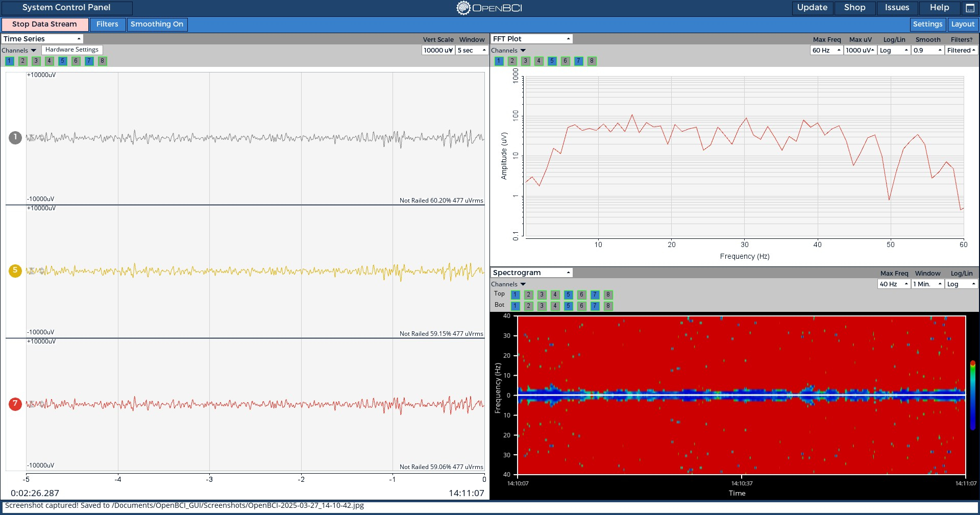Stop the data stream
980x515 pixels.
tap(44, 24)
